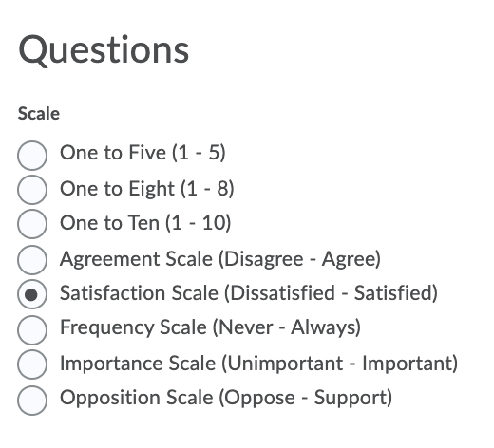Pick the Frequency Scale radio button

[x=32, y=330]
